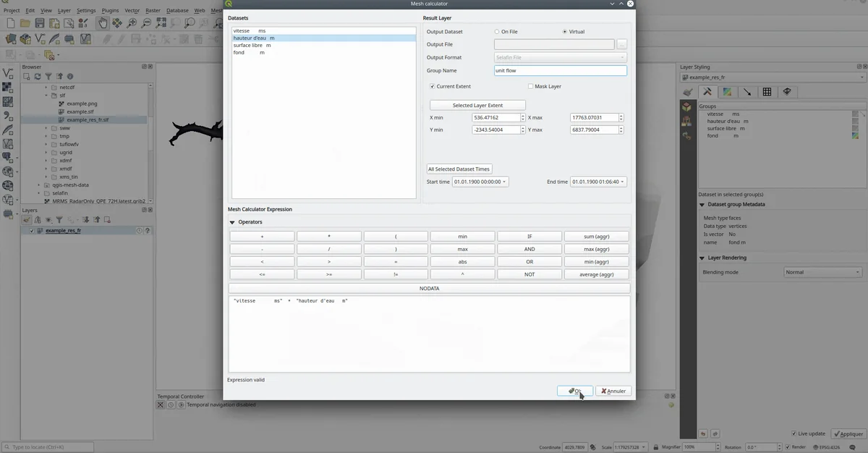Click the Save Project floppy icon
Image resolution: width=868 pixels, height=453 pixels.
[x=40, y=23]
